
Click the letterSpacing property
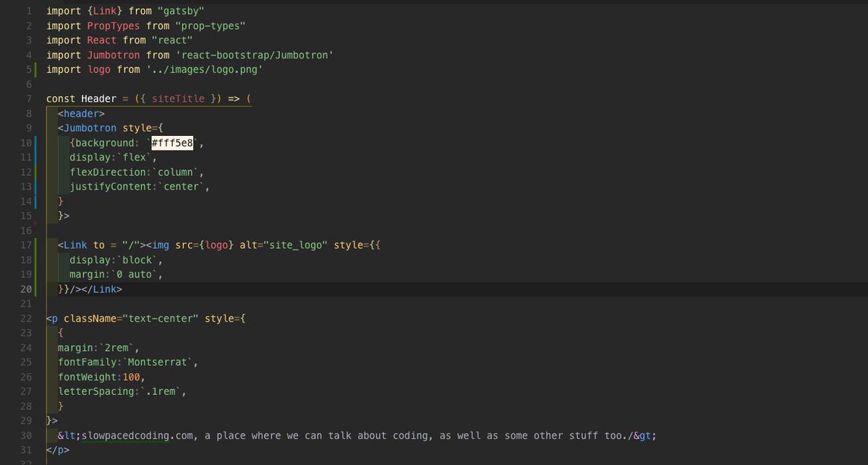pos(95,391)
